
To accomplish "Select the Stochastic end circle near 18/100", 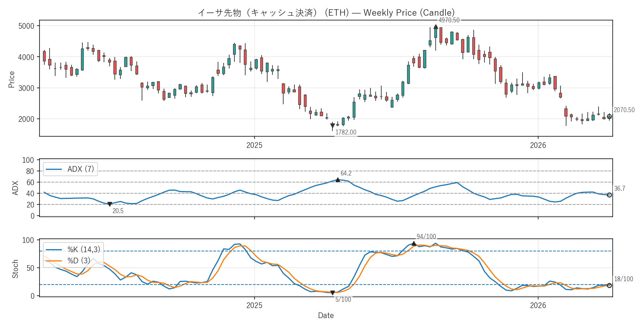I will (x=609, y=286).
